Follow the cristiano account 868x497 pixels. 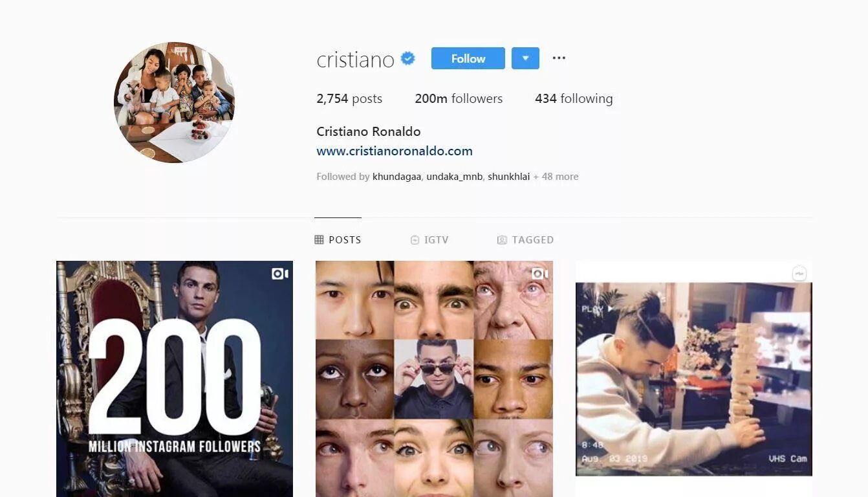pos(468,58)
